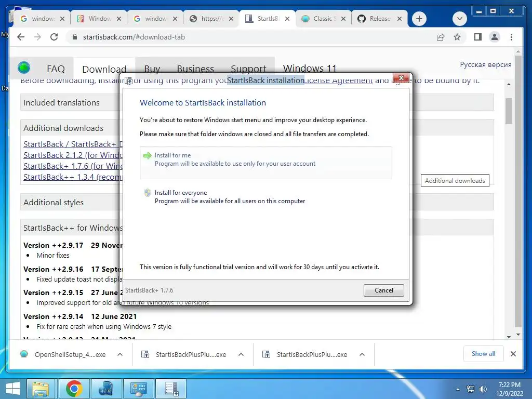
Task: Click the page's vertical scrollbar thumb
Action: [x=518, y=190]
